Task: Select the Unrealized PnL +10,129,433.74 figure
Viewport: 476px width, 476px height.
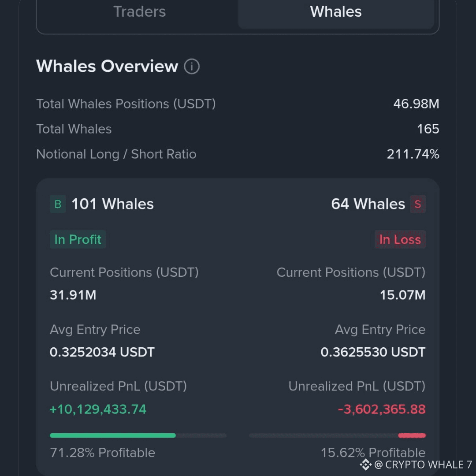Action: click(x=98, y=409)
